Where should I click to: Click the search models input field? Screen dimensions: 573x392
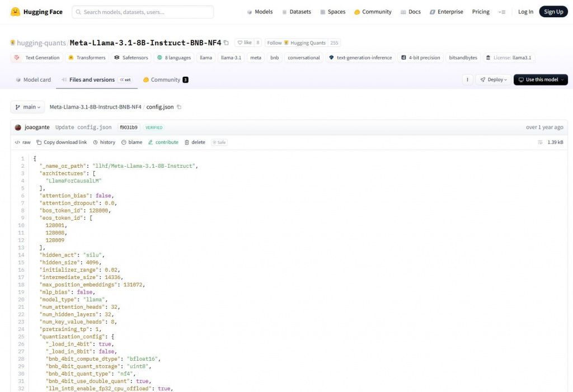point(143,11)
